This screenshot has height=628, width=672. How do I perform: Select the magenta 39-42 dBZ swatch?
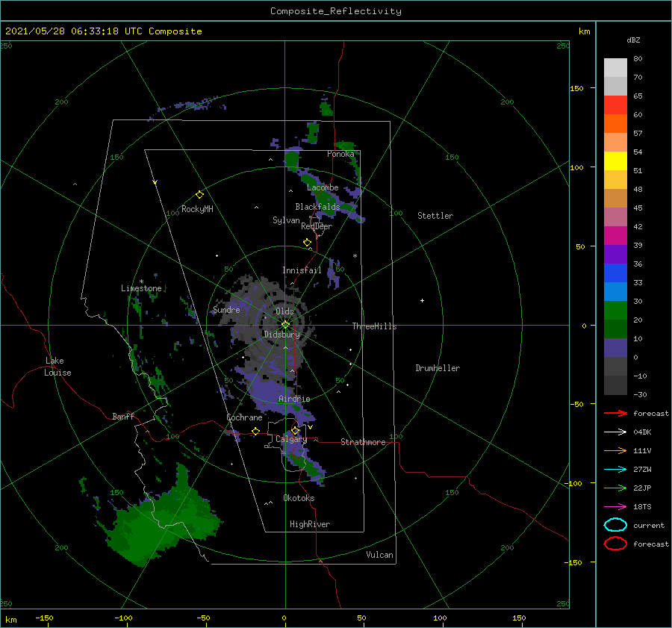(615, 236)
